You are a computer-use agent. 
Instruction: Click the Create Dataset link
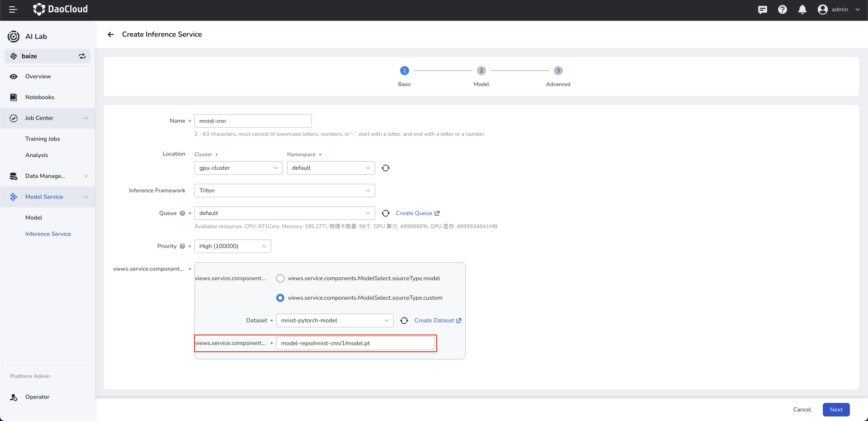point(438,320)
